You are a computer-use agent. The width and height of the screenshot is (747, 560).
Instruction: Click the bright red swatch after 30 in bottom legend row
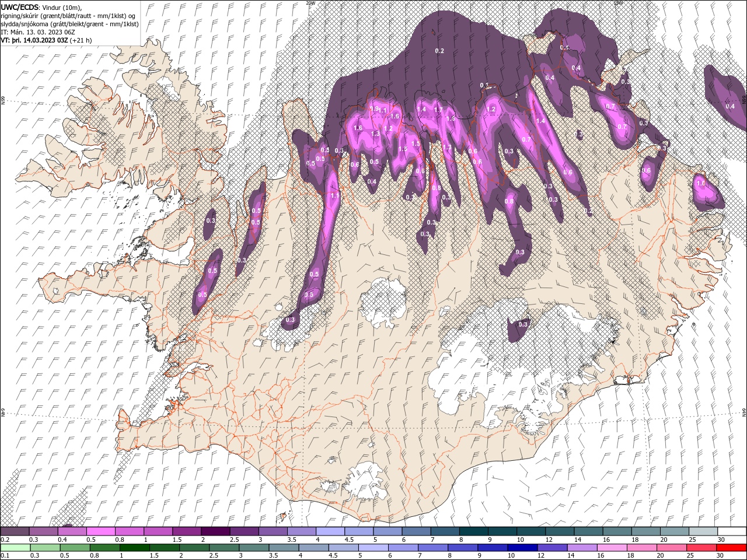732,547
